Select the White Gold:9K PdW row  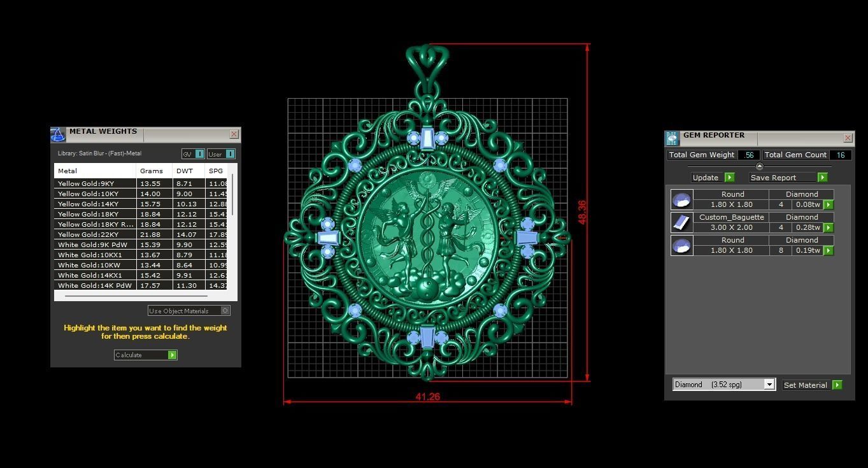141,245
